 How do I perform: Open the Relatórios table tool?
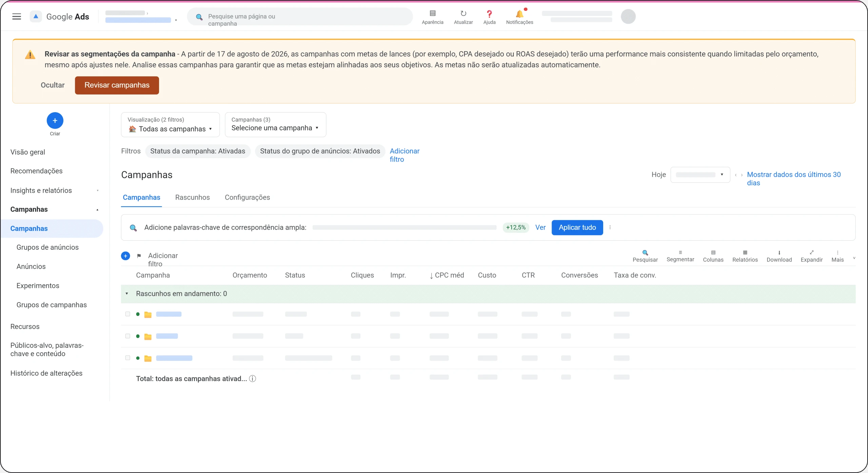(x=745, y=256)
